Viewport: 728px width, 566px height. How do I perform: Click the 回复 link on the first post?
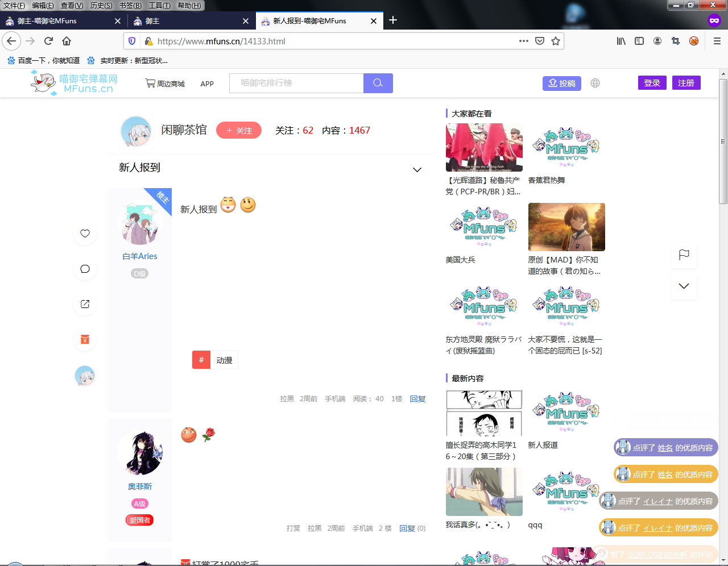pos(417,399)
